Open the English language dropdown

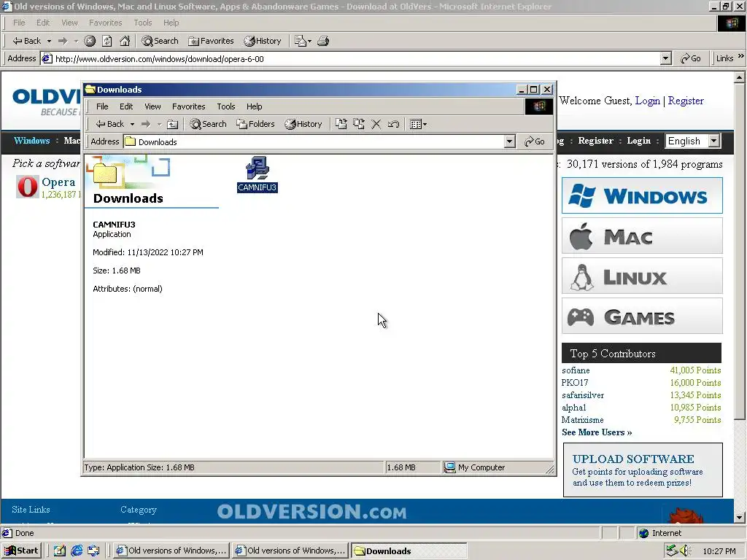693,141
